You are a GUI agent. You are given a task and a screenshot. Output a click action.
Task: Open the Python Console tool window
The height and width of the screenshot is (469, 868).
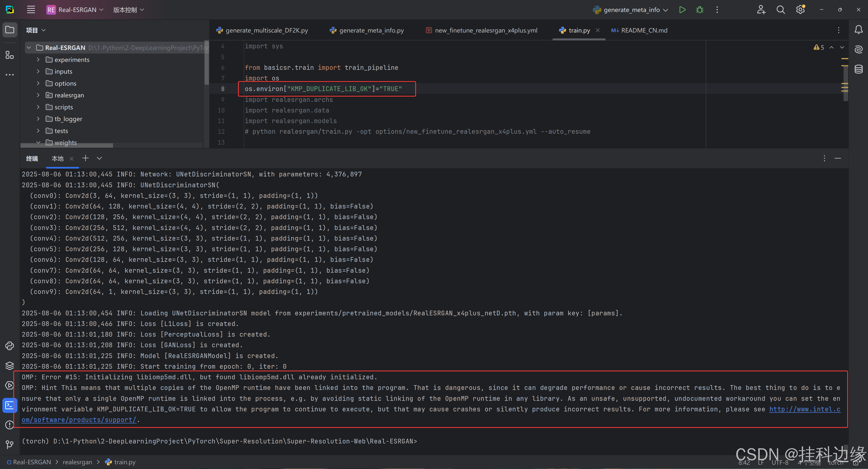coord(10,346)
